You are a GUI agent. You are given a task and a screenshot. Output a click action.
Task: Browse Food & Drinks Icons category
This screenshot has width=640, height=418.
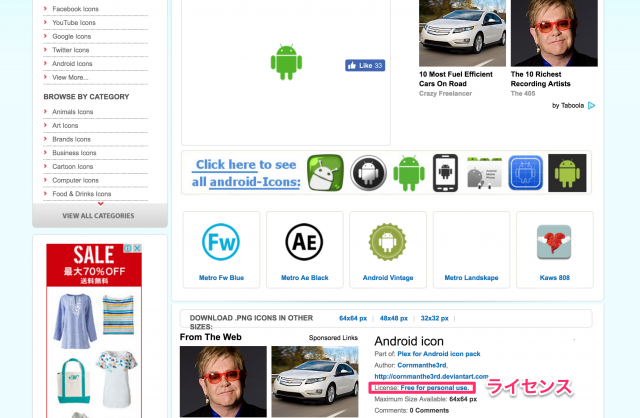[82, 194]
